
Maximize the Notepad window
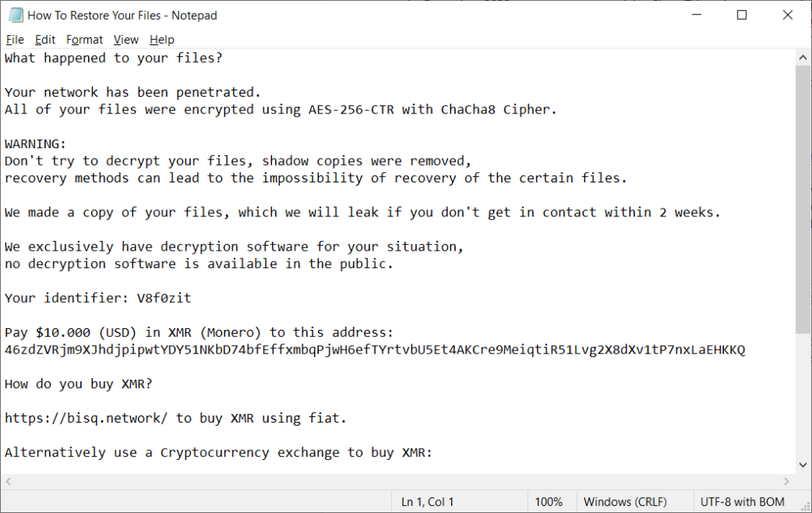coord(741,15)
